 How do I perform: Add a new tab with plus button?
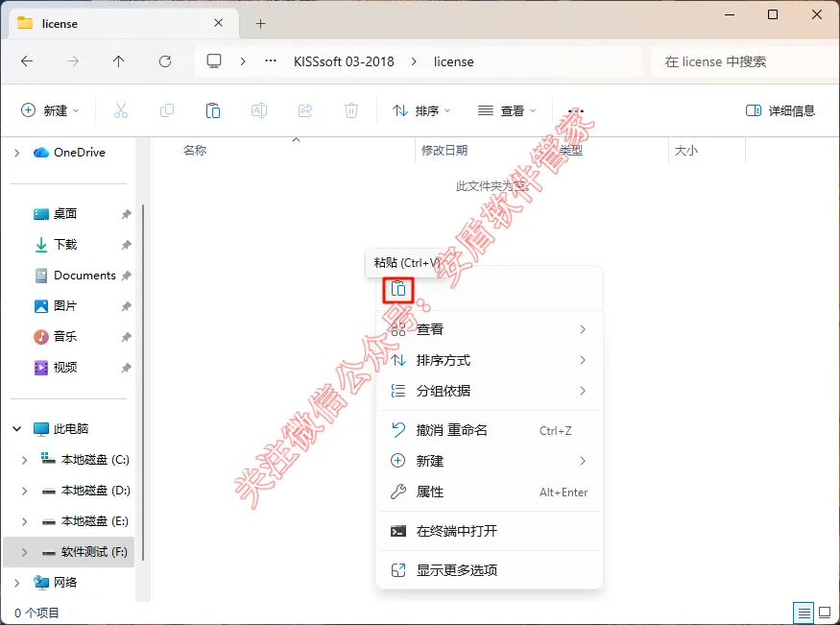coord(260,24)
